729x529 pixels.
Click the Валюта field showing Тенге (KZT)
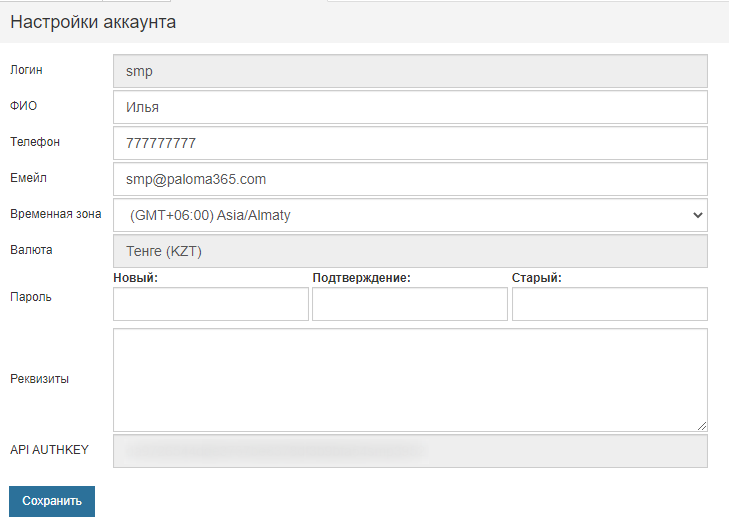coord(410,251)
